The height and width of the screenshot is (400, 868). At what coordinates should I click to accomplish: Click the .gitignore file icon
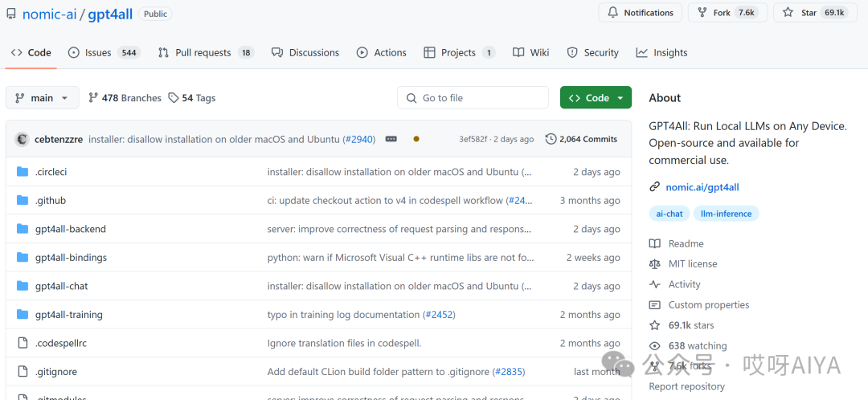23,372
